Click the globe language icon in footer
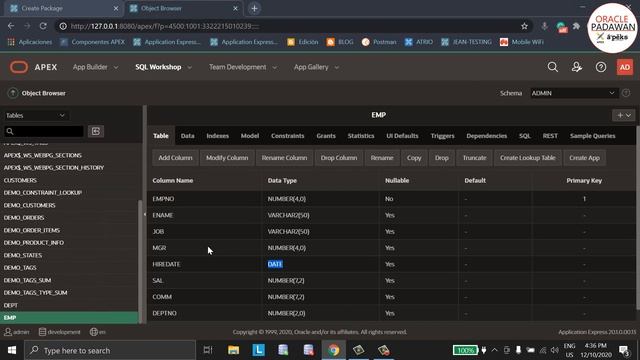The height and width of the screenshot is (360, 640). (x=93, y=332)
